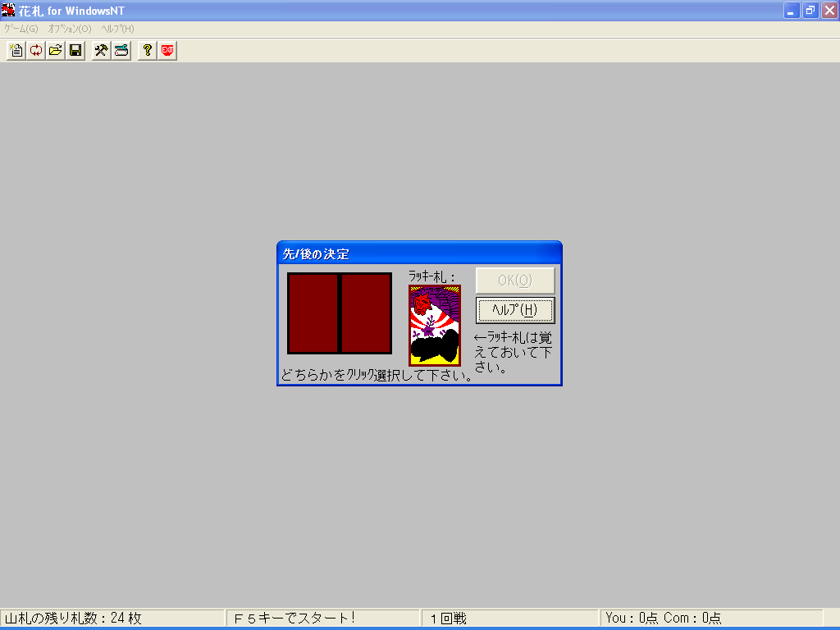Image resolution: width=840 pixels, height=630 pixels.
Task: Click the lucky card image
Action: (x=435, y=326)
